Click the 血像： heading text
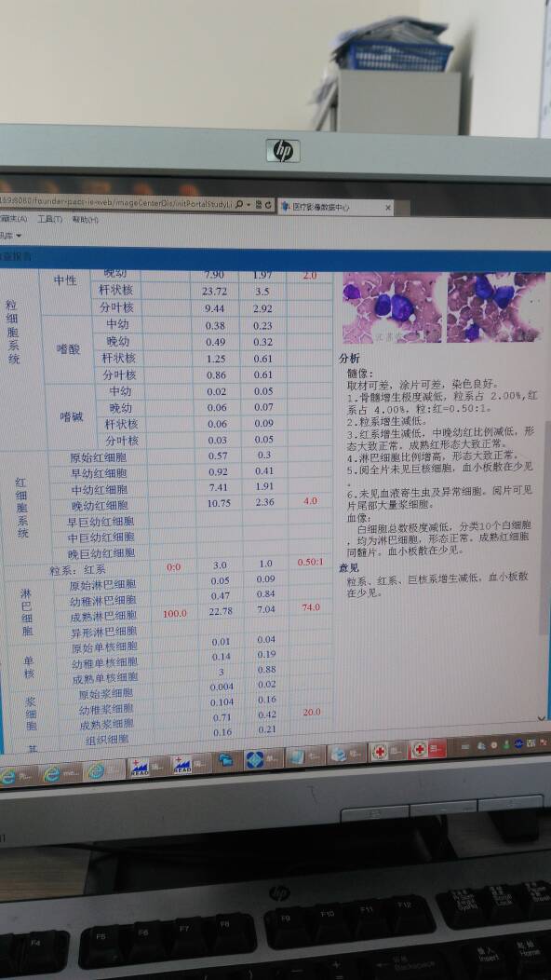 tap(359, 518)
